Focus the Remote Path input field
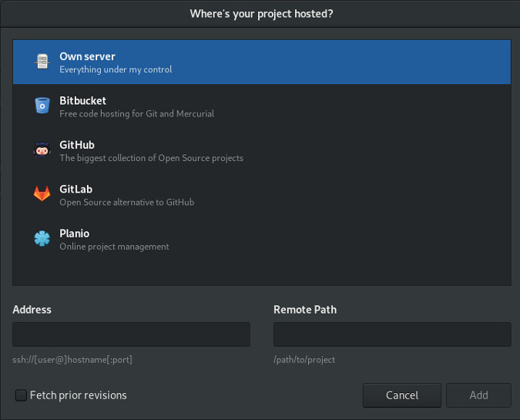The height and width of the screenshot is (420, 520). pos(392,334)
